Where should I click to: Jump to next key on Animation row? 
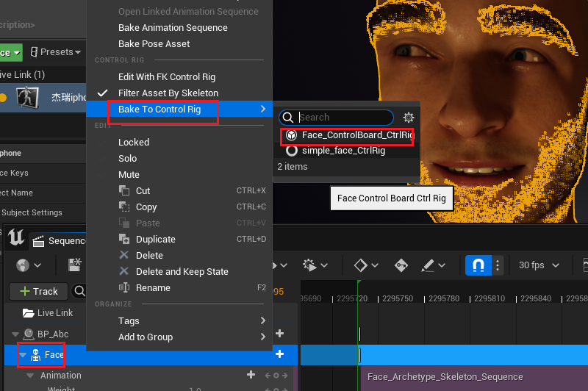pyautogui.click(x=284, y=376)
